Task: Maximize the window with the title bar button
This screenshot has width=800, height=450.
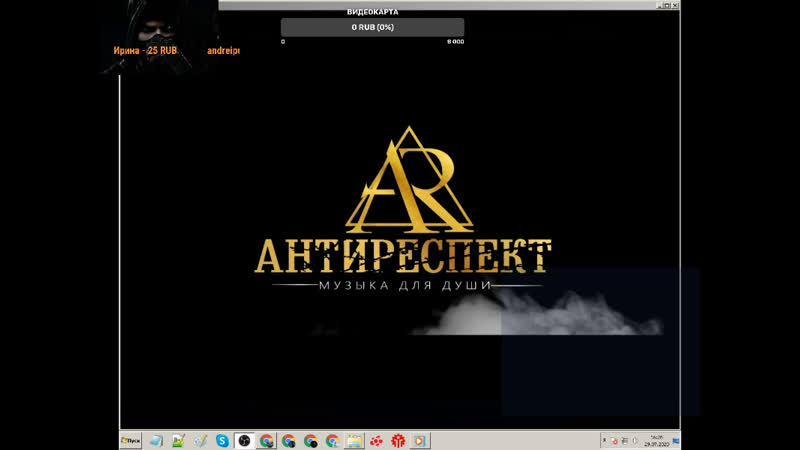Action: tap(667, 5)
